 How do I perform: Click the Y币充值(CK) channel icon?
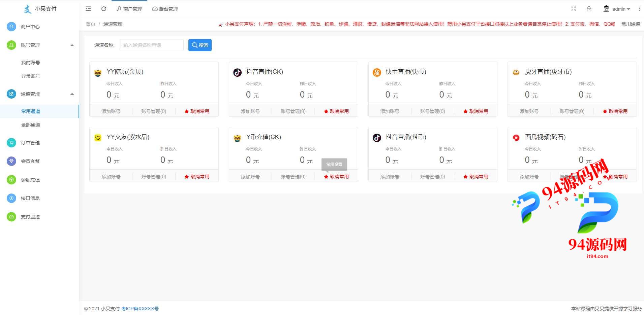click(238, 138)
